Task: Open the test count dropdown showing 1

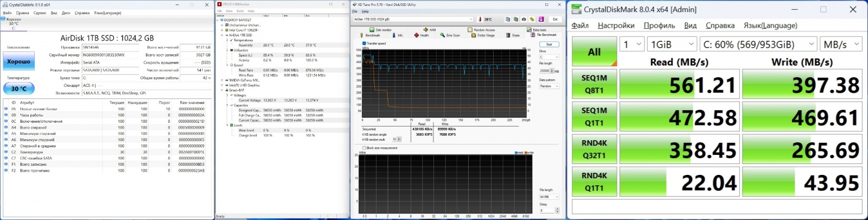Action: tap(631, 45)
